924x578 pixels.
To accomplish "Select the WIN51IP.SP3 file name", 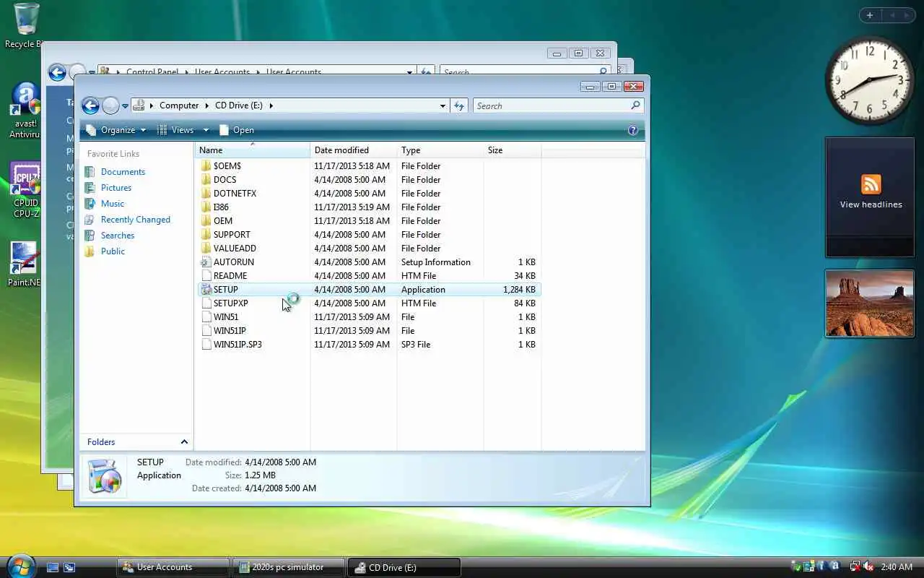I will [x=237, y=345].
